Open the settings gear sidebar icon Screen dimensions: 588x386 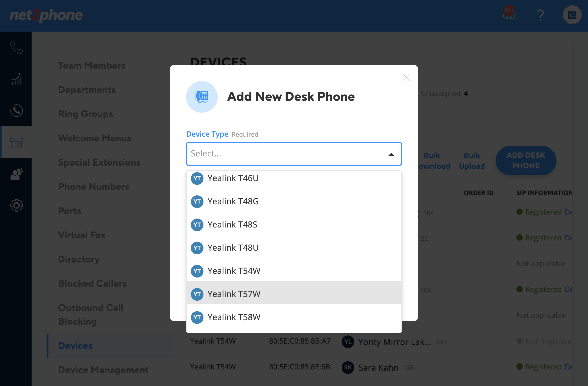click(x=16, y=205)
